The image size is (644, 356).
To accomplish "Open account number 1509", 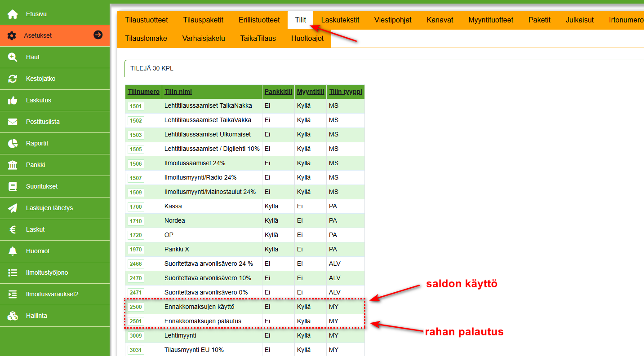I will click(136, 192).
